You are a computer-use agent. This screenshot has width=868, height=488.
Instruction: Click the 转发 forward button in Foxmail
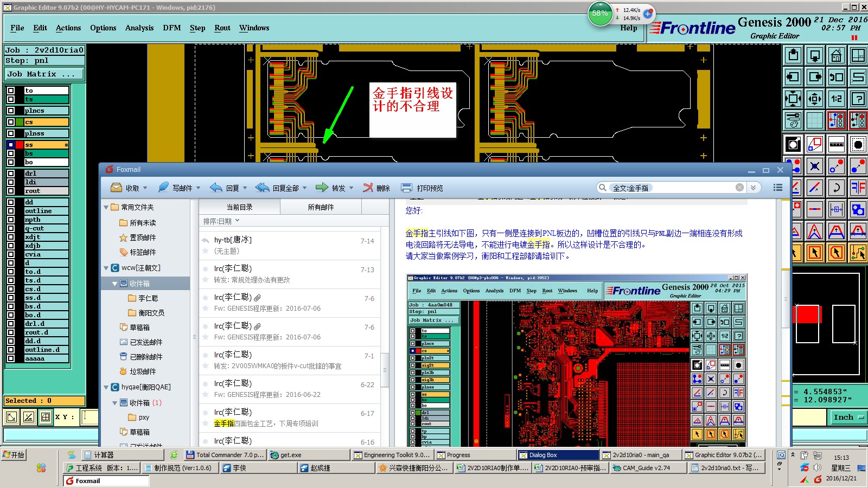tap(330, 188)
